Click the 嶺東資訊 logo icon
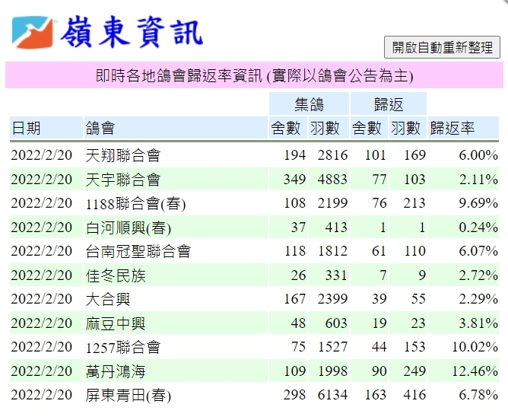Screen dimensions: 508x420 [x=33, y=32]
